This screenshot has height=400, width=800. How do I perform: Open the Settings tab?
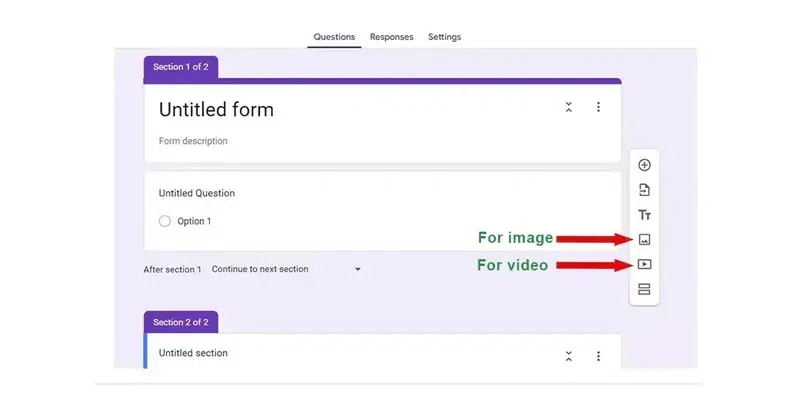[444, 37]
